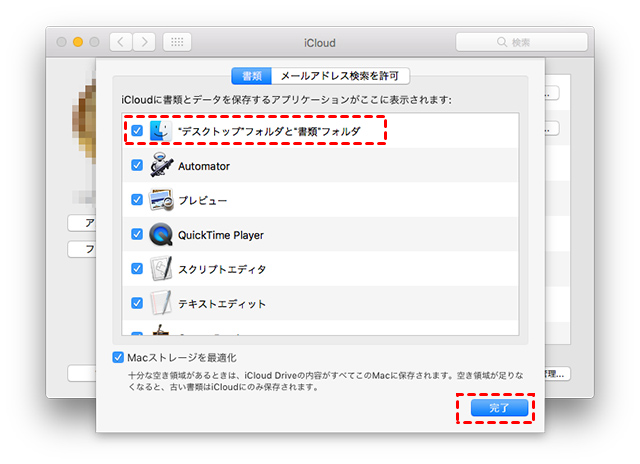Click the テキストエディット app icon
This screenshot has height=464, width=640.
(160, 303)
